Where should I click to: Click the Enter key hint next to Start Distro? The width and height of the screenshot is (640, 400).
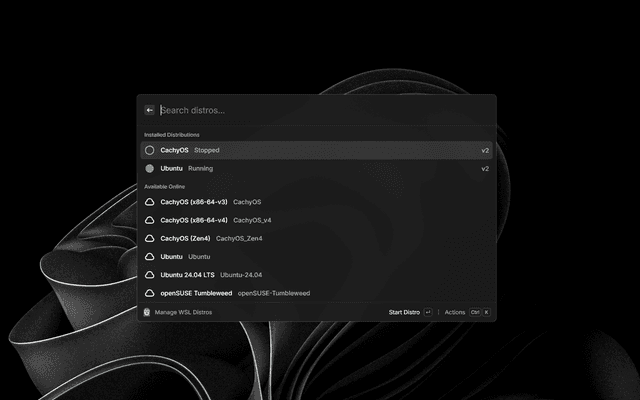[428, 312]
